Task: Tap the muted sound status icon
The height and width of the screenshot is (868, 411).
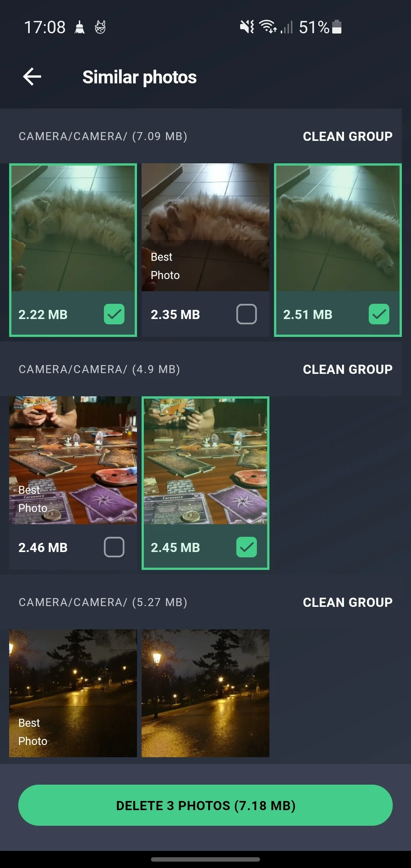Action: pyautogui.click(x=247, y=27)
